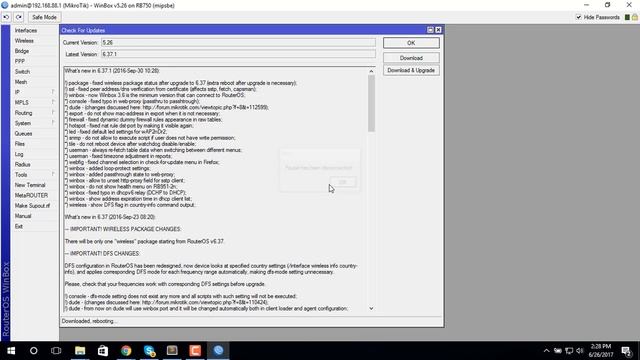
Task: Click the green status indicator icon
Action: tap(627, 17)
